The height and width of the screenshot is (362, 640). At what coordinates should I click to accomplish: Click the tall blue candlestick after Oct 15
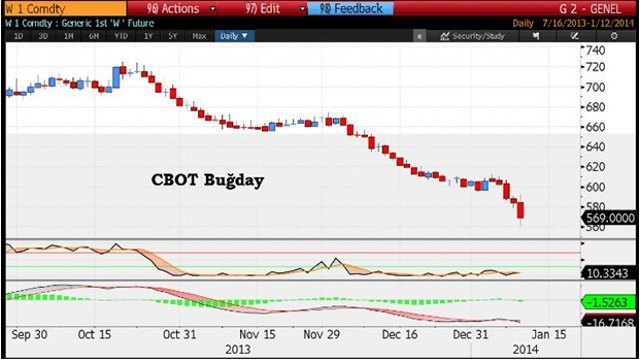point(116,77)
